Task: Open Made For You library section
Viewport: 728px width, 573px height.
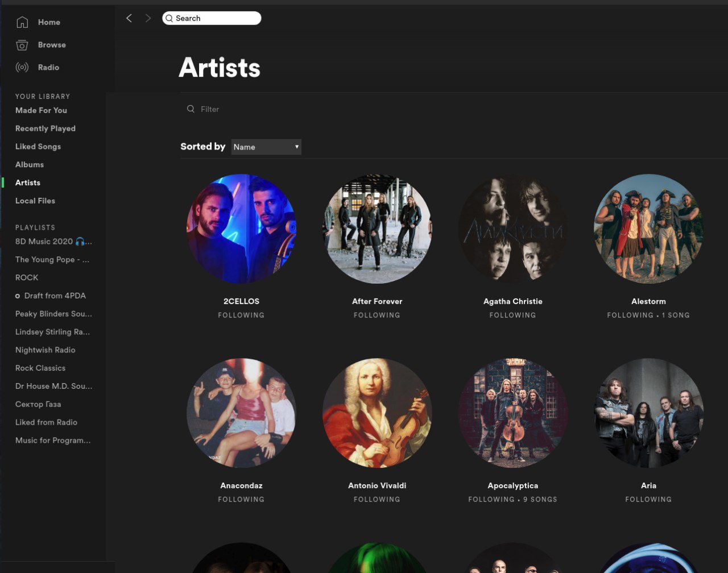Action: point(41,110)
